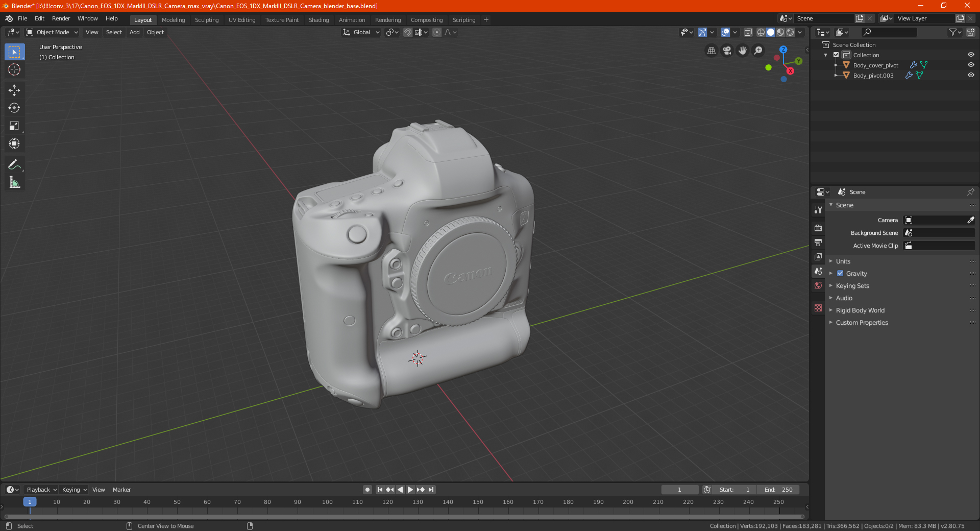Viewport: 980px width, 531px height.
Task: Select the Select Box tool
Action: tap(14, 52)
